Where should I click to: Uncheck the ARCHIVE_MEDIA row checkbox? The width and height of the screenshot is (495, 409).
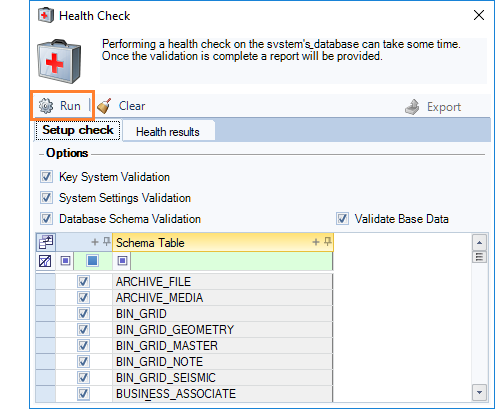point(83,297)
